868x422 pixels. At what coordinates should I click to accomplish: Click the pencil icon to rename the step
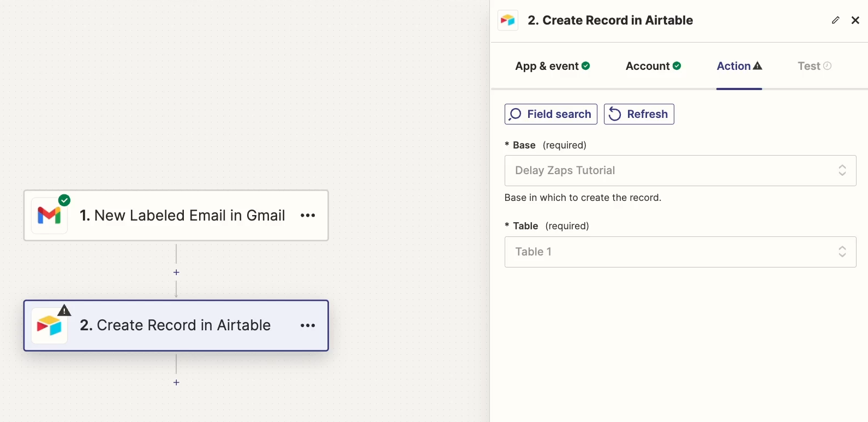coord(835,20)
